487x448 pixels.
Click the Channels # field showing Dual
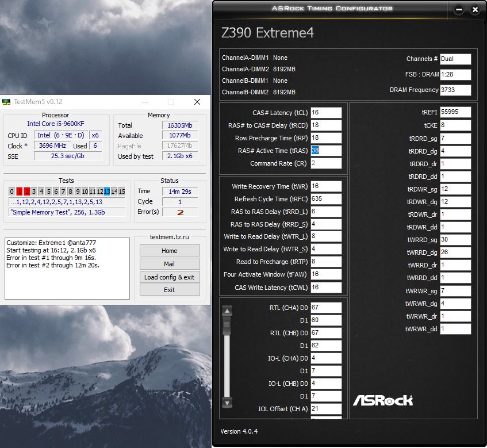click(455, 59)
